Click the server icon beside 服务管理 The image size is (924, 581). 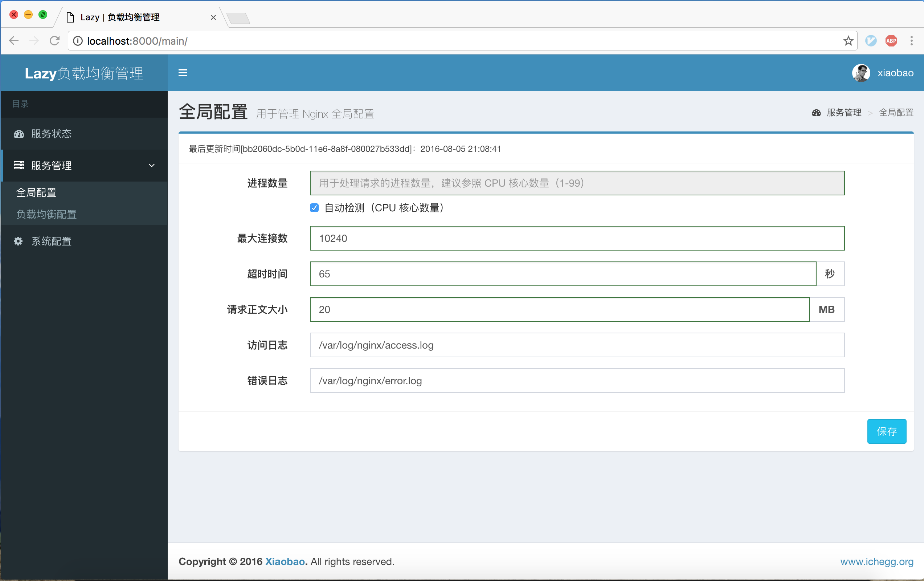point(19,166)
